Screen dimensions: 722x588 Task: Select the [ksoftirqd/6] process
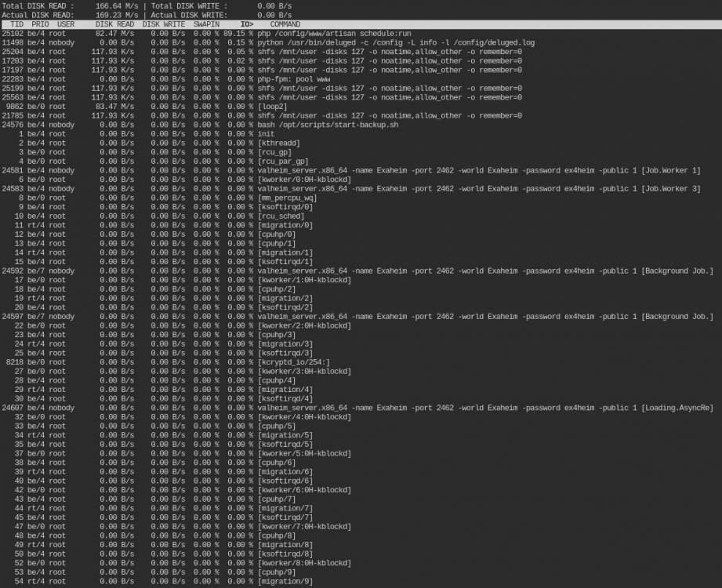click(285, 481)
